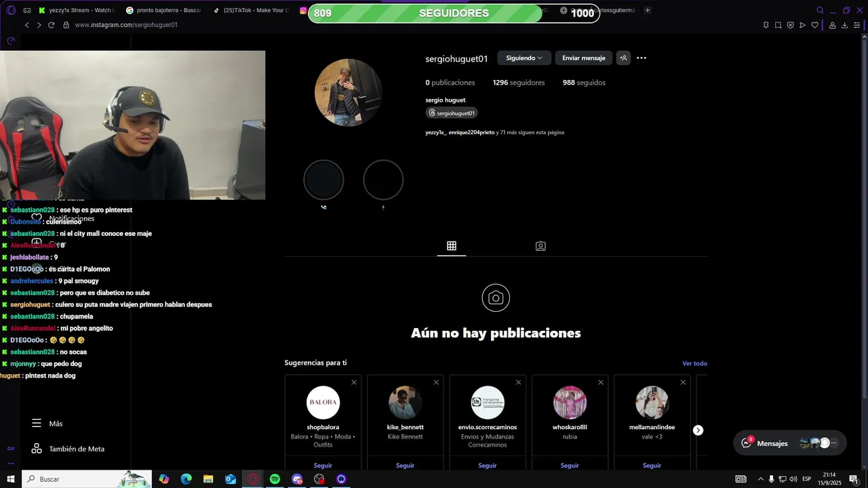Open Copilot from the taskbar
The width and height of the screenshot is (868, 488).
click(x=164, y=479)
